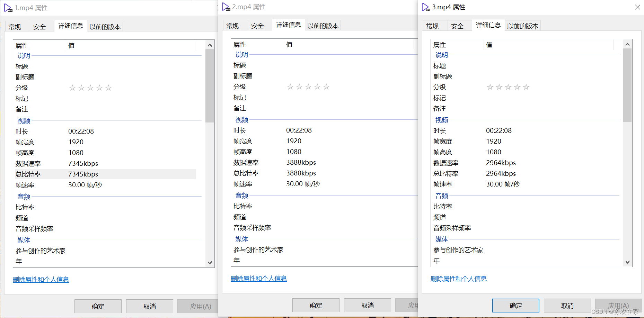Click the video file icon in 2.mp4 title bar
The image size is (644, 318).
tap(226, 7)
